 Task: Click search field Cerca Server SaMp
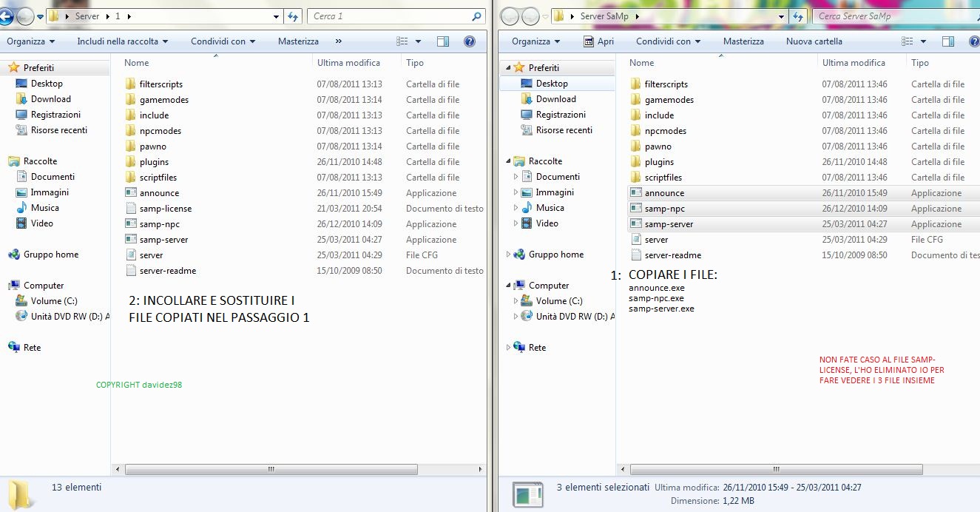click(895, 16)
